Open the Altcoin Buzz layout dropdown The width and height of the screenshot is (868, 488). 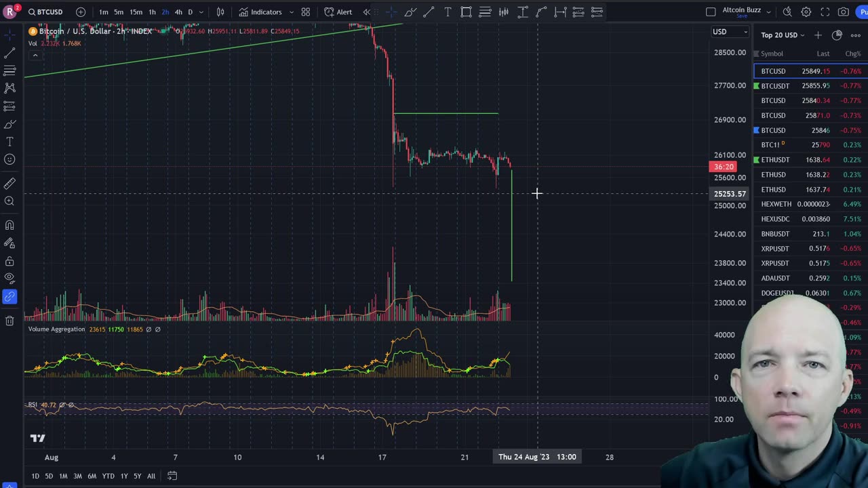768,12
